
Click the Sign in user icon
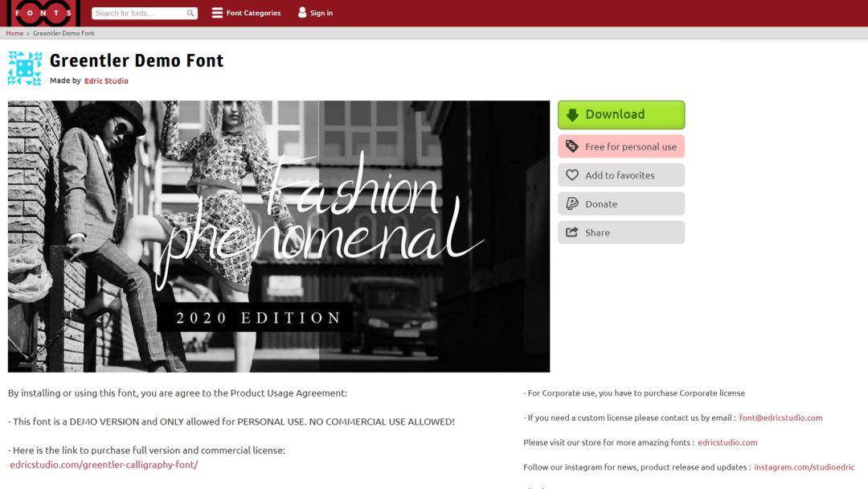click(302, 13)
